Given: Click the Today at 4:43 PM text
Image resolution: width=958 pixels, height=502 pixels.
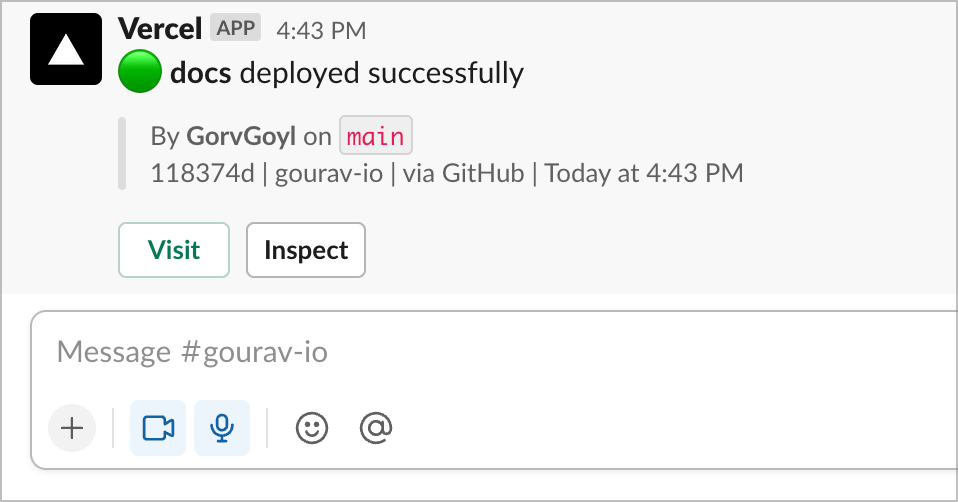Looking at the screenshot, I should [x=644, y=173].
